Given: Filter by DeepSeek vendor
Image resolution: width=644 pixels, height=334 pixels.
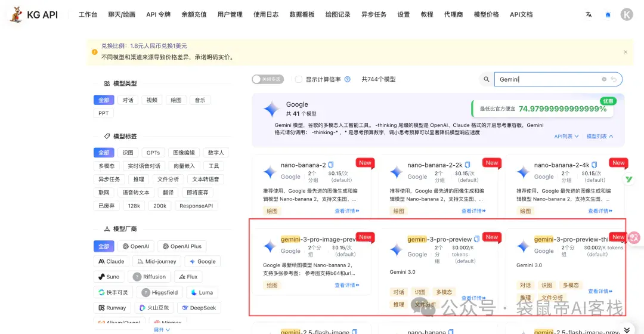Looking at the screenshot, I should pyautogui.click(x=199, y=308).
